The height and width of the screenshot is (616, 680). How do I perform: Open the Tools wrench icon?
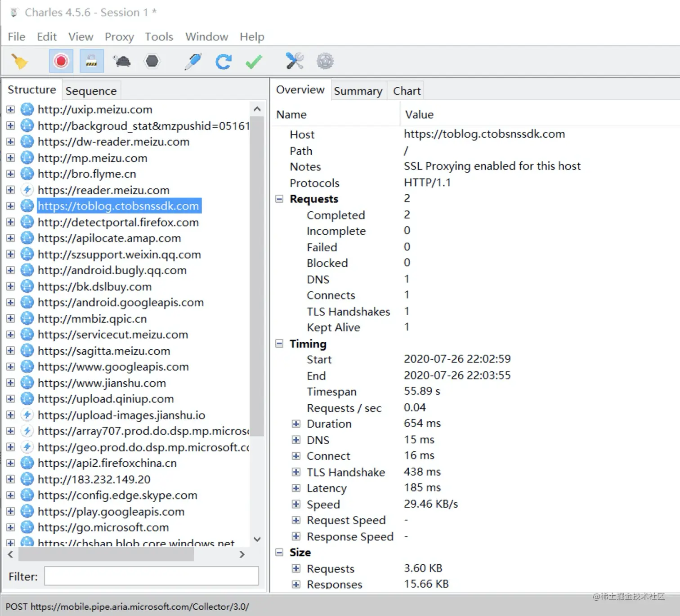[x=295, y=61]
